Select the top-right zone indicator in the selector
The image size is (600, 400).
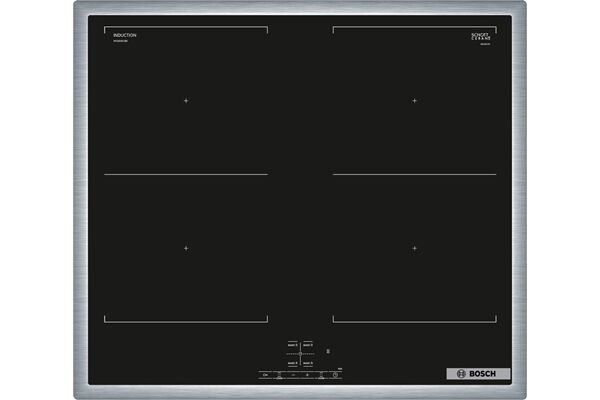pos(308,345)
